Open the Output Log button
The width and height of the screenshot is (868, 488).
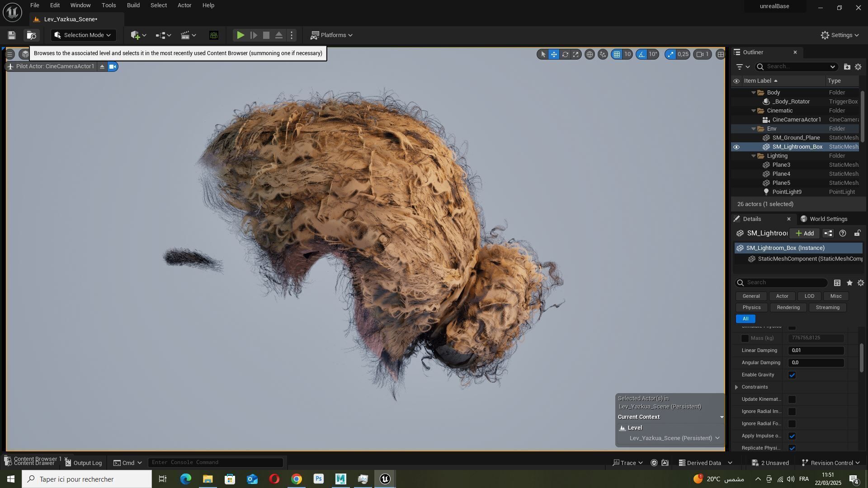(83, 463)
